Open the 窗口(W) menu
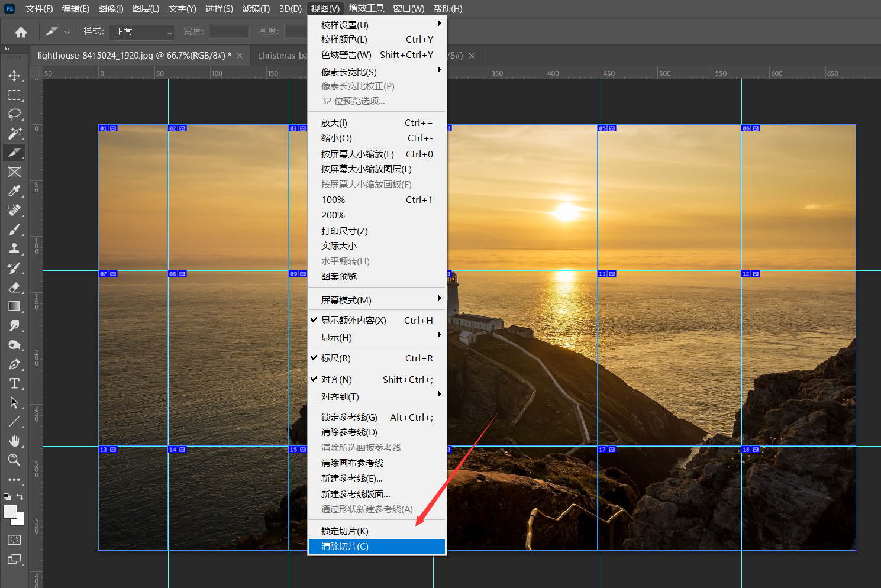 click(409, 9)
